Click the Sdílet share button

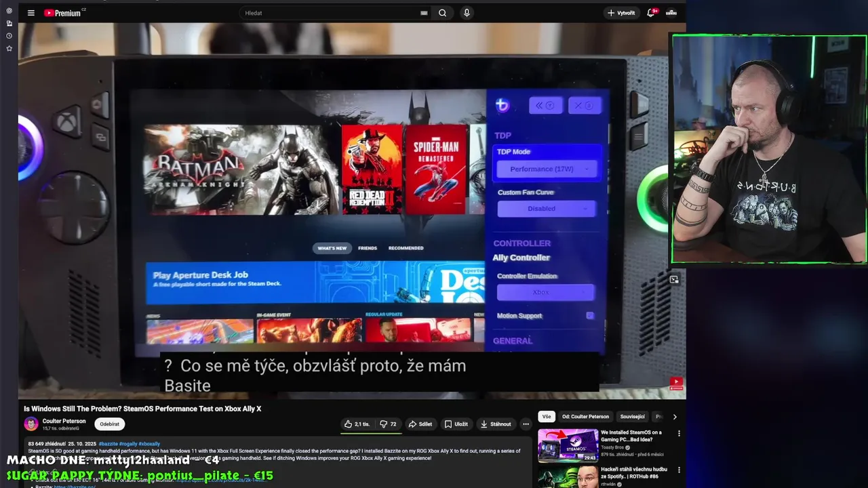[x=420, y=424]
